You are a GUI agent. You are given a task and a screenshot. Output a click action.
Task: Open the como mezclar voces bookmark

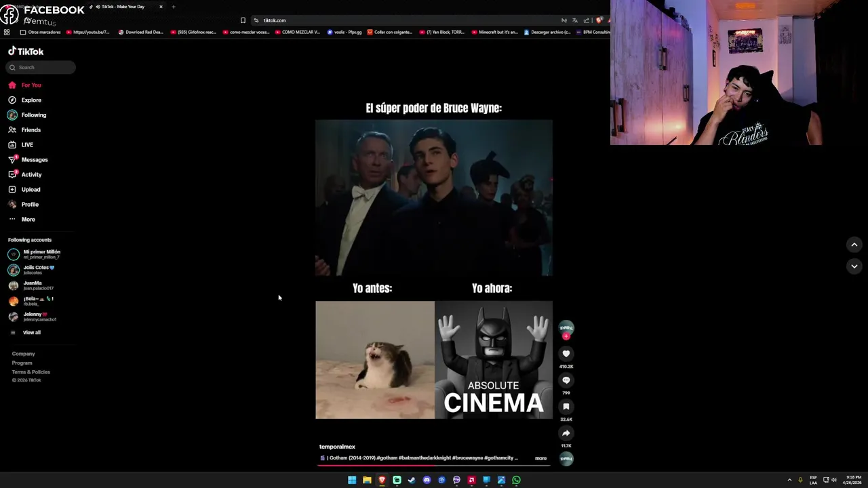click(x=246, y=32)
